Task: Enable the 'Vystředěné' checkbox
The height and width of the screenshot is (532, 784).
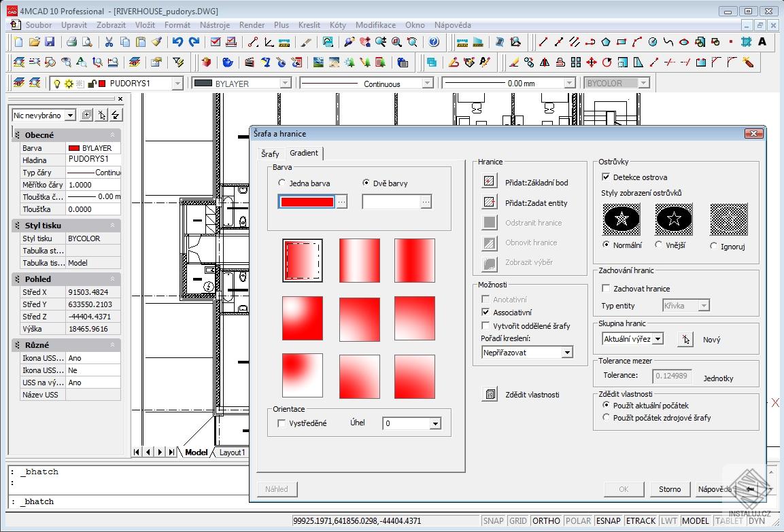Action: (282, 423)
